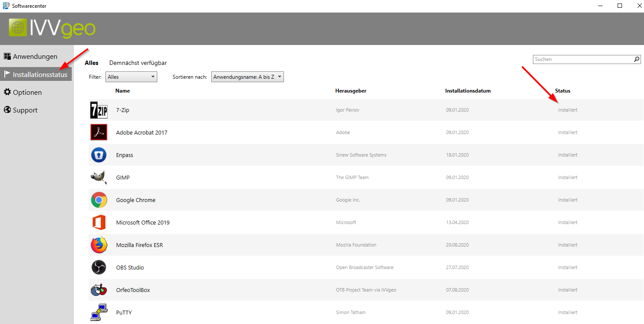Go to Optionen in the sidebar
The width and height of the screenshot is (644, 324).
coord(27,92)
